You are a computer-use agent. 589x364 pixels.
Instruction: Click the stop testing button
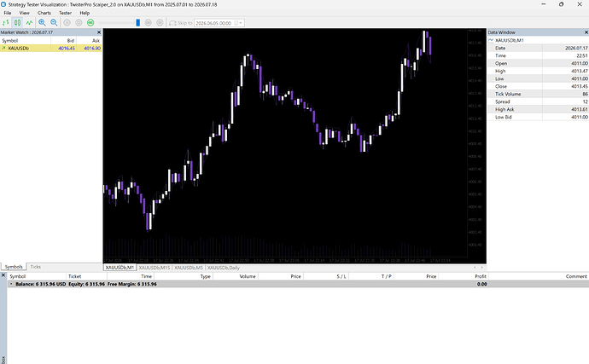coord(79,23)
